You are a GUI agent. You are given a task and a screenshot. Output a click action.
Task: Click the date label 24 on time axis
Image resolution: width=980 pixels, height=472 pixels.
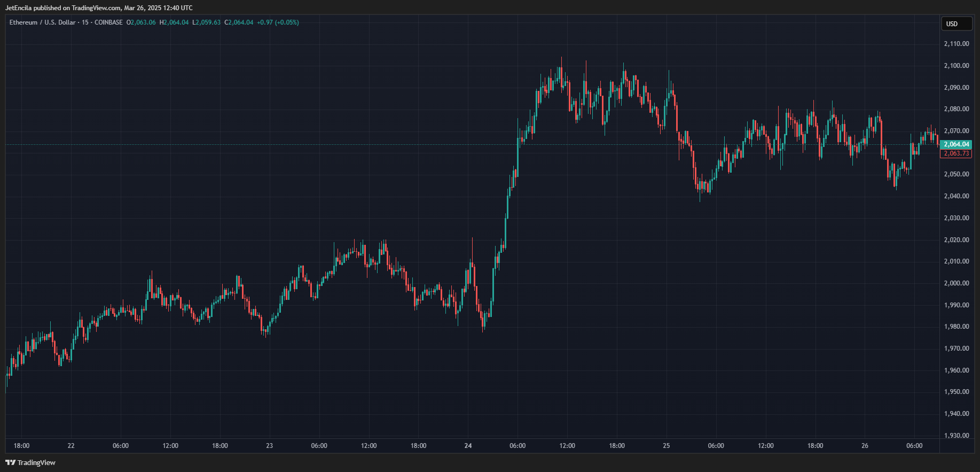pyautogui.click(x=468, y=446)
